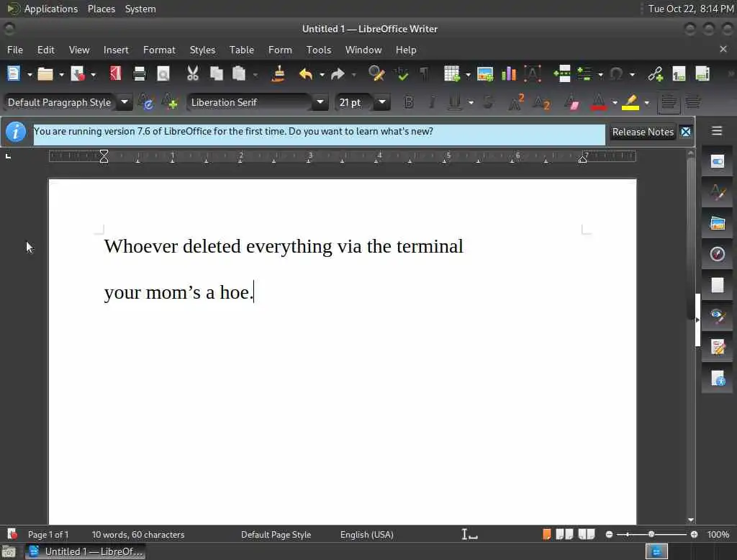
Task: Click the Insert Footnote icon
Action: click(679, 74)
